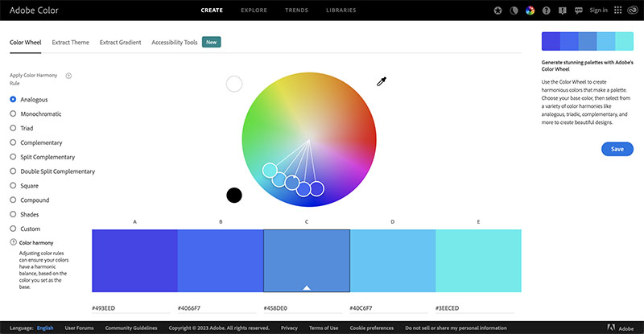Click the Sign in link

click(x=598, y=10)
